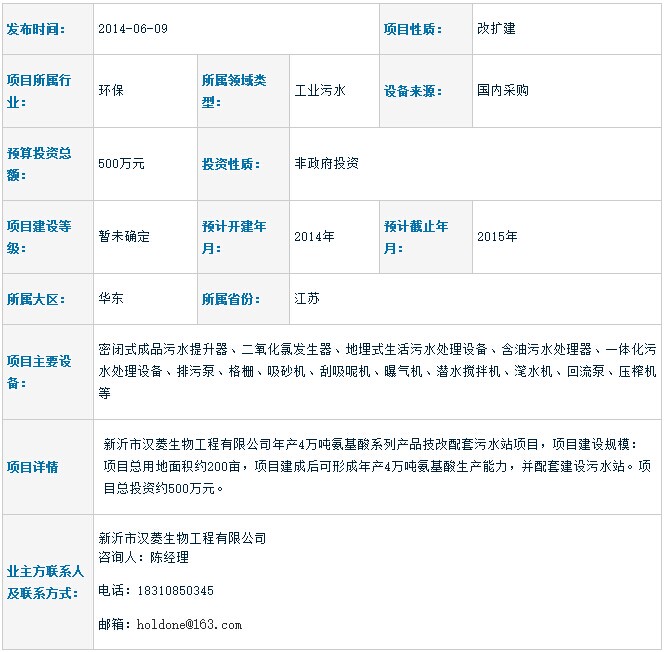The width and height of the screenshot is (667, 652).
Task: Click the value 2014年
Action: point(314,236)
